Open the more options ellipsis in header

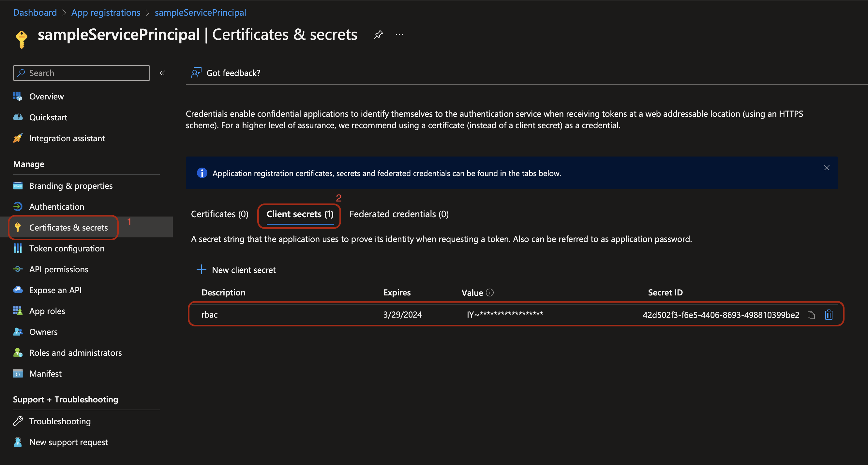pyautogui.click(x=400, y=35)
